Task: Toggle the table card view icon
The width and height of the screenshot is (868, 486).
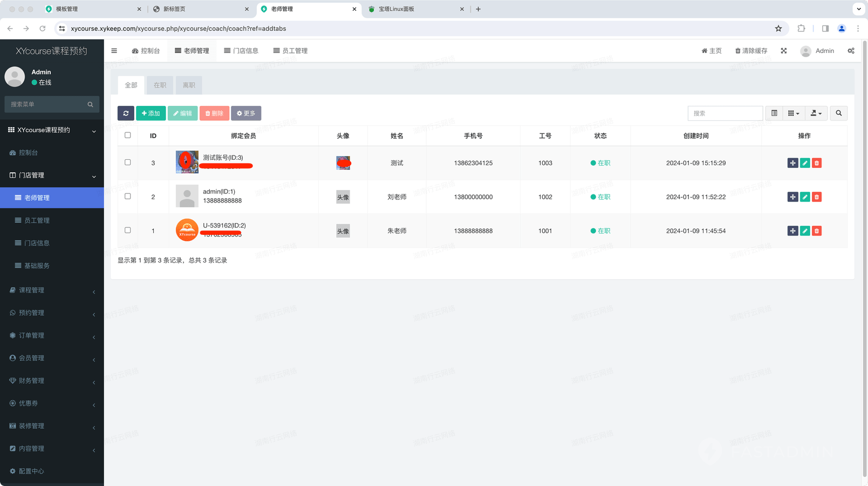Action: [x=774, y=113]
